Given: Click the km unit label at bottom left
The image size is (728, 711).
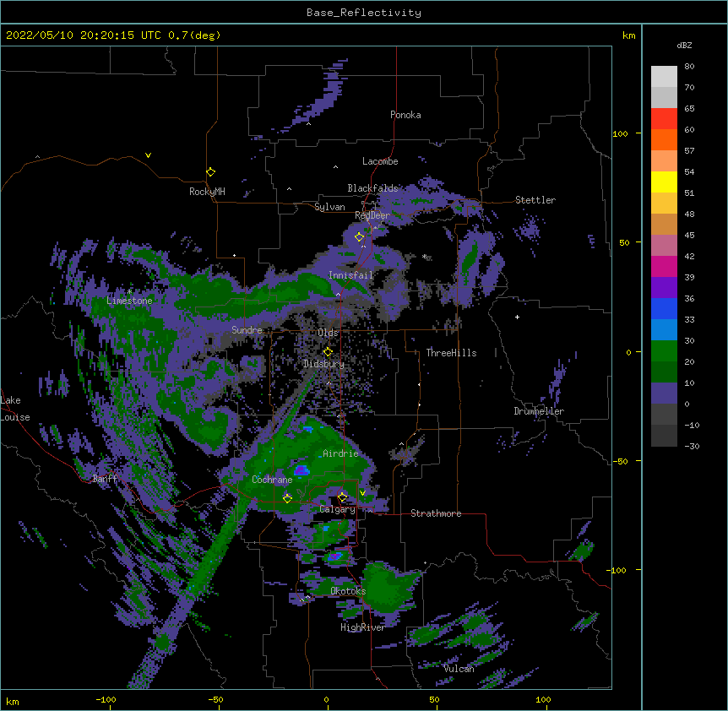Looking at the screenshot, I should click(13, 702).
